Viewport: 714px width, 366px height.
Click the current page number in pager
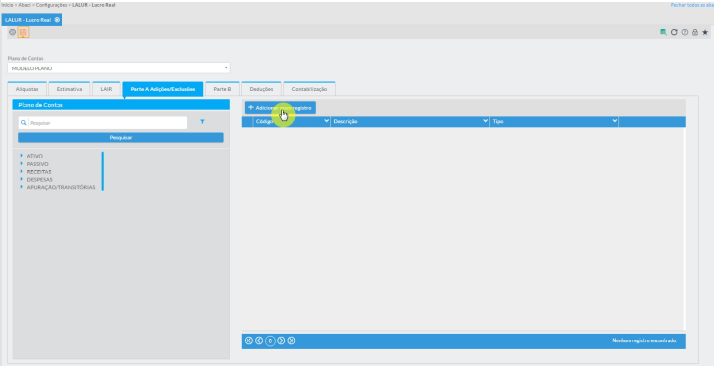(270, 341)
